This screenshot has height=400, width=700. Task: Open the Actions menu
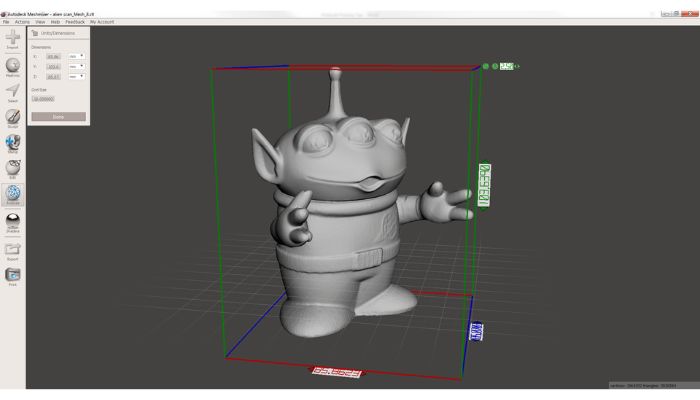click(22, 22)
